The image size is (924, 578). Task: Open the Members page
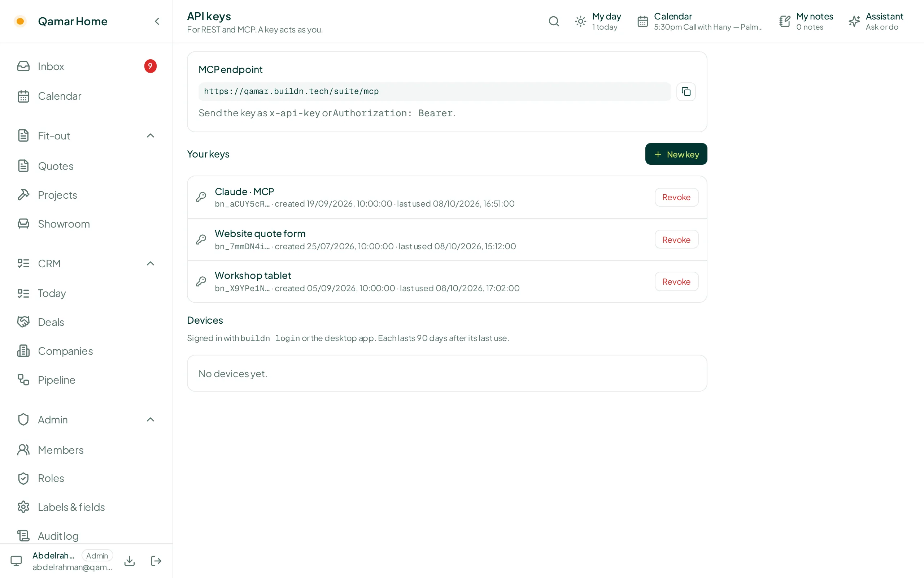coord(86,450)
